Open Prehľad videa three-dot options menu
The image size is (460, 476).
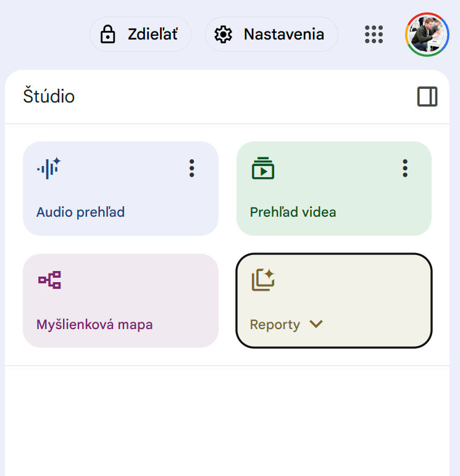click(405, 168)
